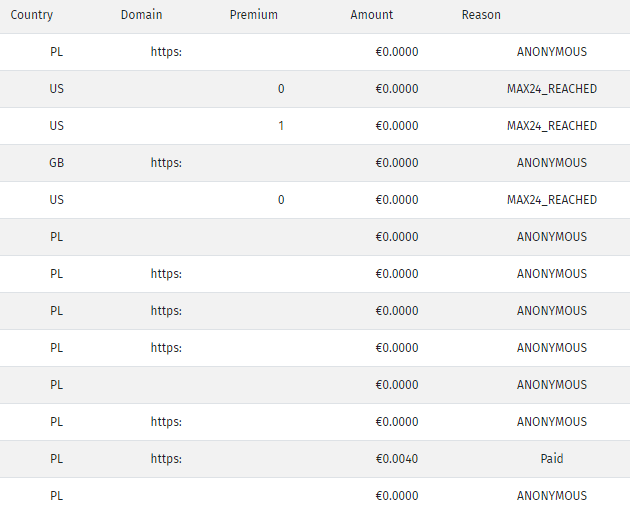Open the https: domain link in the Paid row
The image size is (630, 530).
coord(166,458)
